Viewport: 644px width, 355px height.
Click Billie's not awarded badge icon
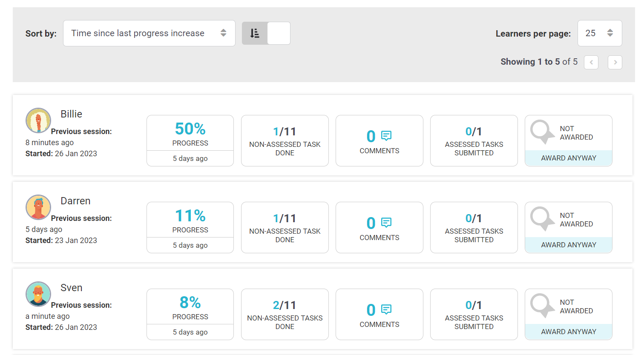coord(542,132)
